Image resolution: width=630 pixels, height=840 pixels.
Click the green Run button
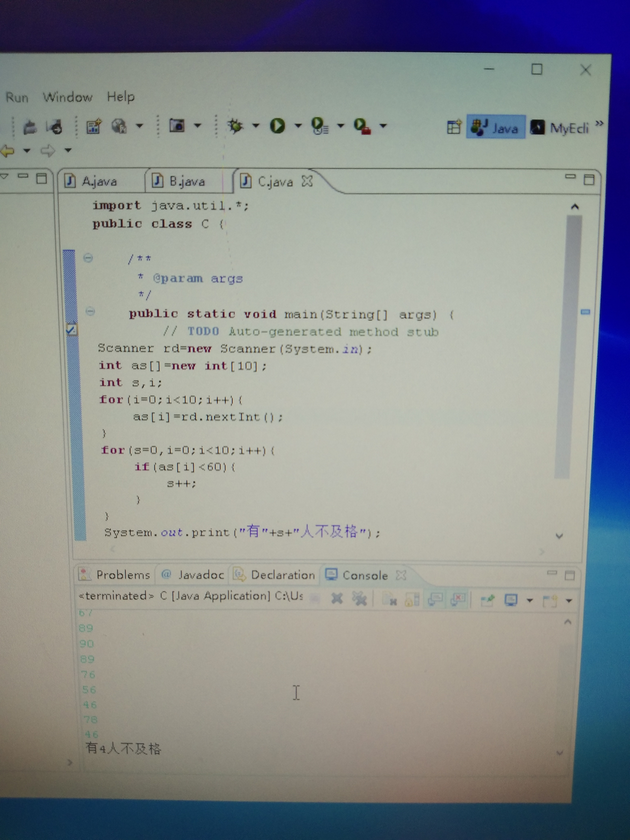coord(277,126)
